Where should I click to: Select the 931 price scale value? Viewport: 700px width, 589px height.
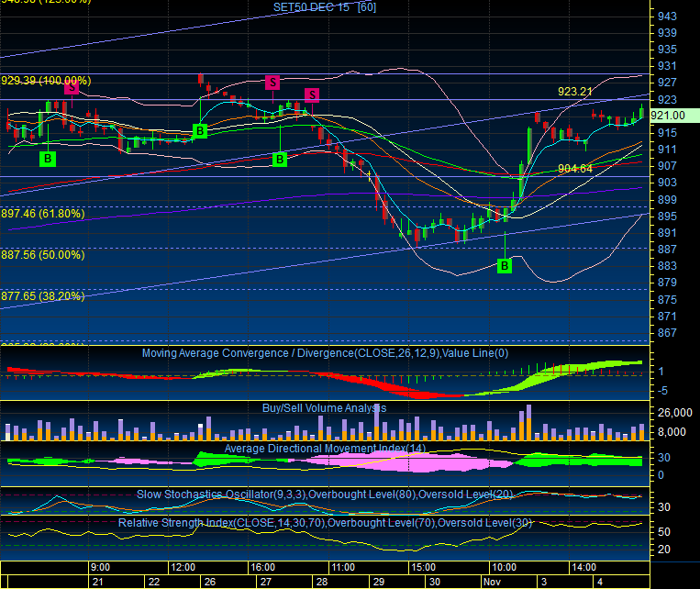[x=667, y=66]
